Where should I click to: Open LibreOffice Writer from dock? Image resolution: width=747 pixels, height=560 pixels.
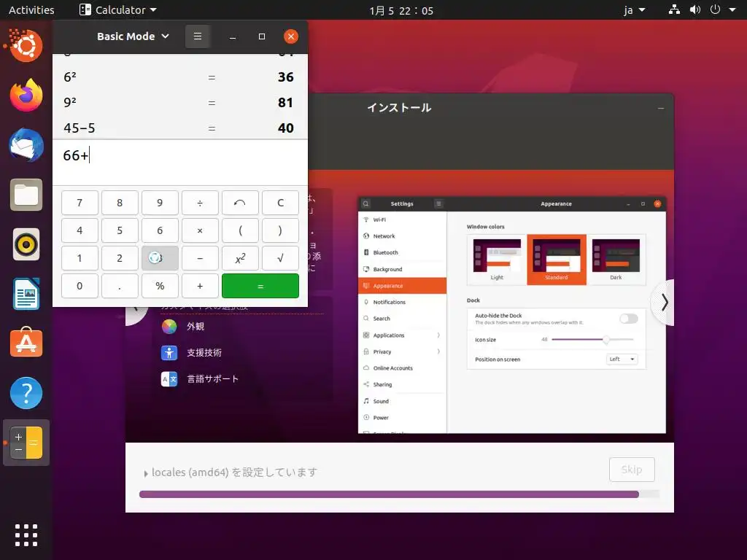[x=26, y=295]
